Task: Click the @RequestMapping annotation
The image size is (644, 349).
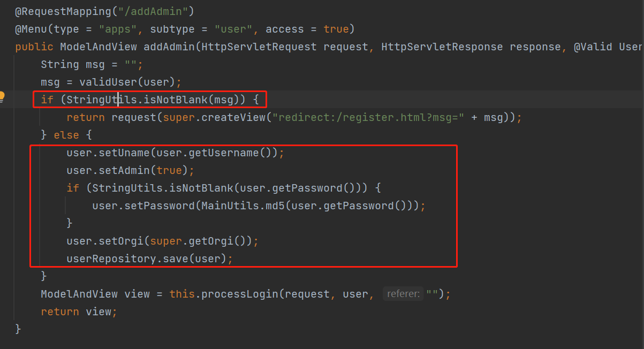Action: pyautogui.click(x=64, y=11)
